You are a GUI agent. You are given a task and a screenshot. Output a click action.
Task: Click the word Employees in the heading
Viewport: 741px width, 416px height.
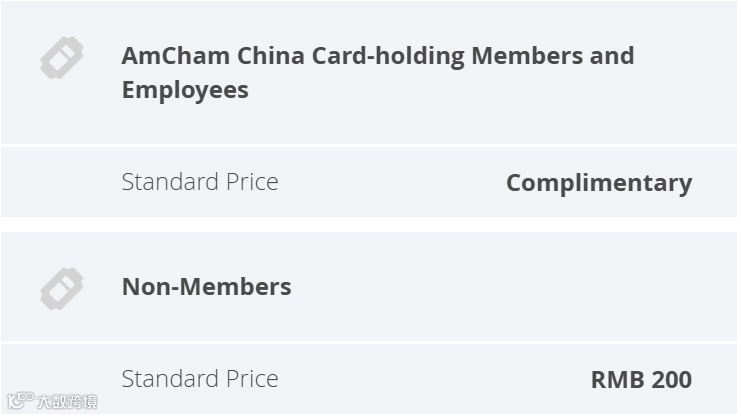(185, 90)
